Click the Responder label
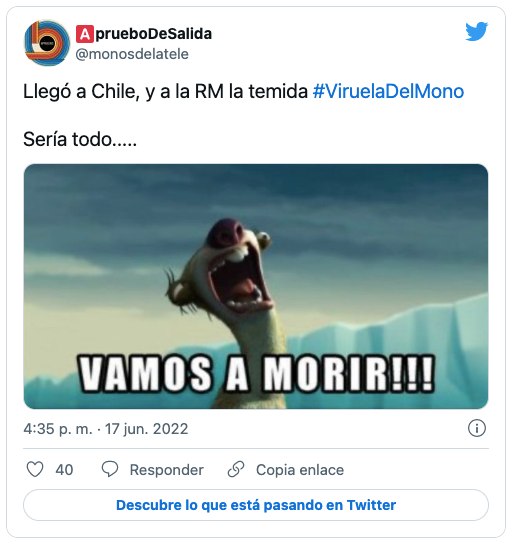Screen dimensions: 513x549 pyautogui.click(x=166, y=470)
